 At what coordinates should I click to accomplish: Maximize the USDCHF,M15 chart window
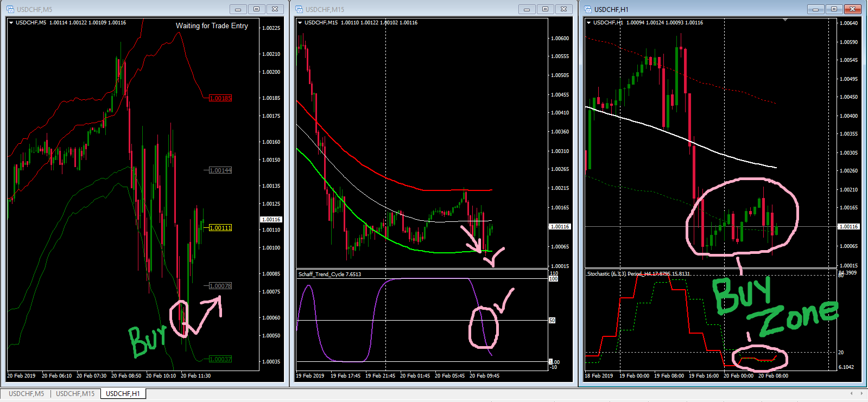coord(545,9)
